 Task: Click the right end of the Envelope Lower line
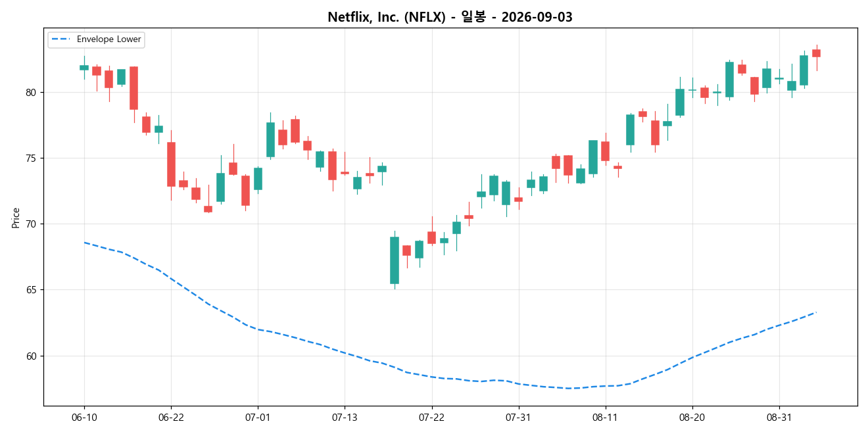click(x=816, y=312)
